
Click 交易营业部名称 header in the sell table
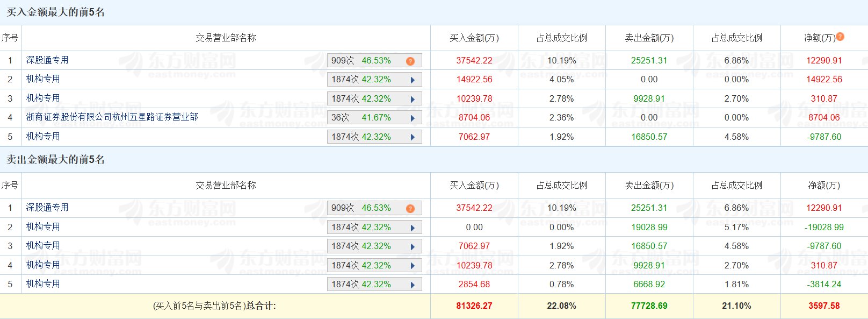click(x=226, y=185)
